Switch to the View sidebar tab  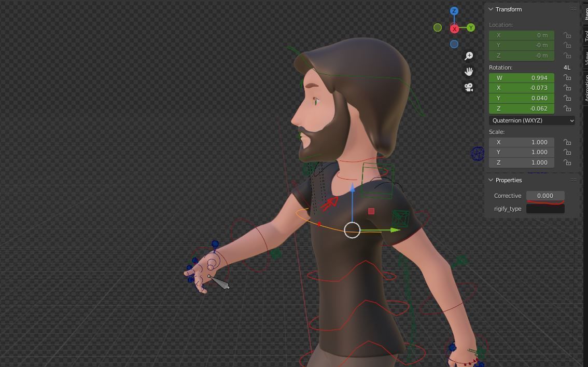tap(586, 58)
